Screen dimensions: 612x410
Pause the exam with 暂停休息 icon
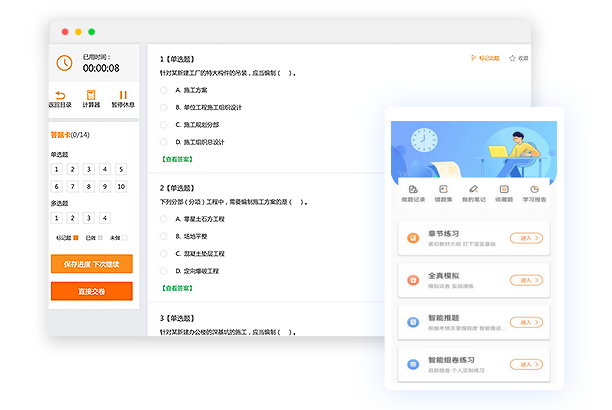pos(123,95)
